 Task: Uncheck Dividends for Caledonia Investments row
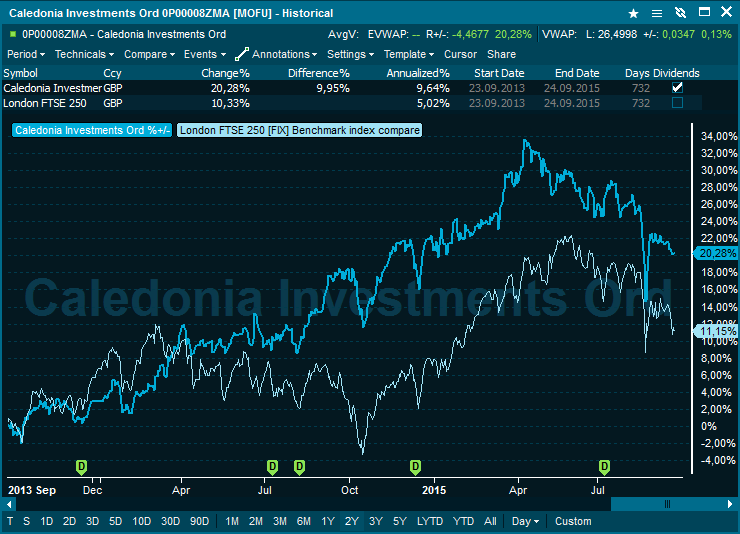(x=677, y=88)
